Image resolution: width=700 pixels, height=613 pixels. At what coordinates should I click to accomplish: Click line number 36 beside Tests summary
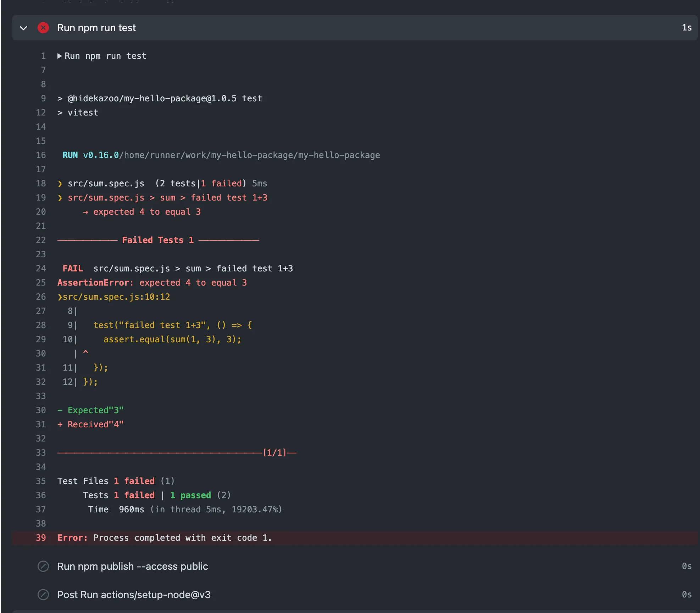(41, 495)
